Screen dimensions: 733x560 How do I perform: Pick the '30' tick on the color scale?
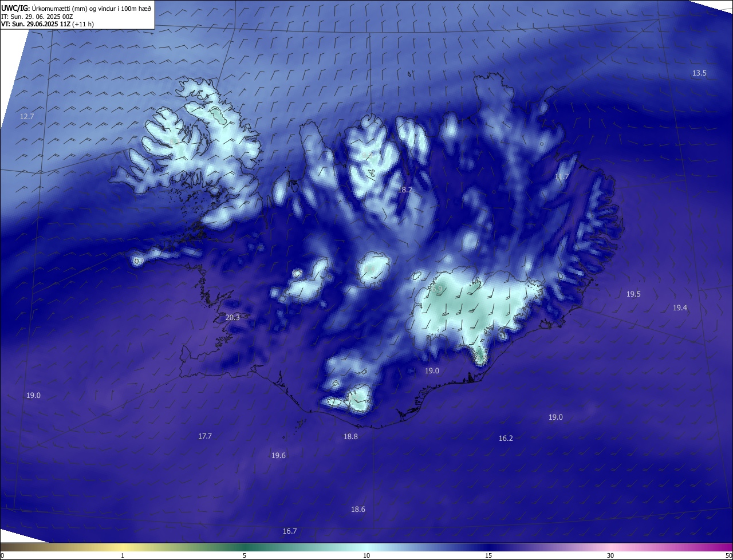tap(610, 555)
